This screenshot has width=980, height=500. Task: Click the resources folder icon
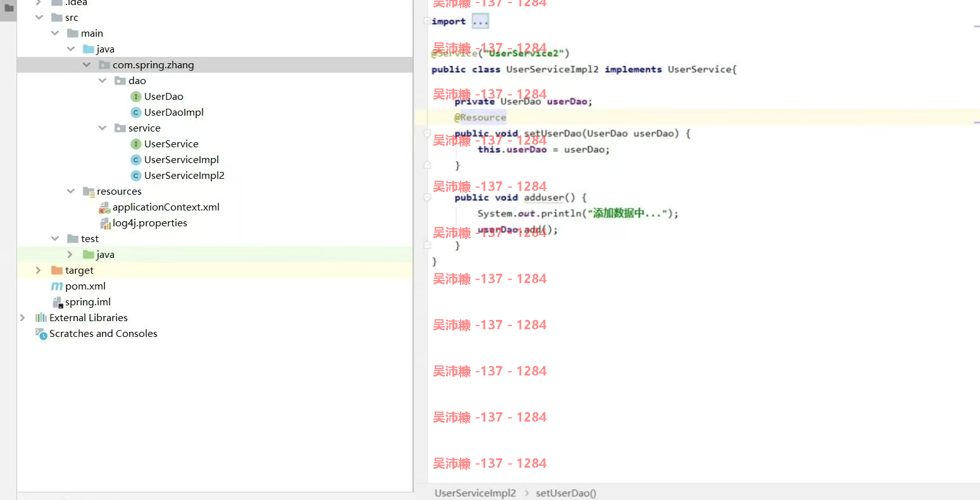coord(89,192)
